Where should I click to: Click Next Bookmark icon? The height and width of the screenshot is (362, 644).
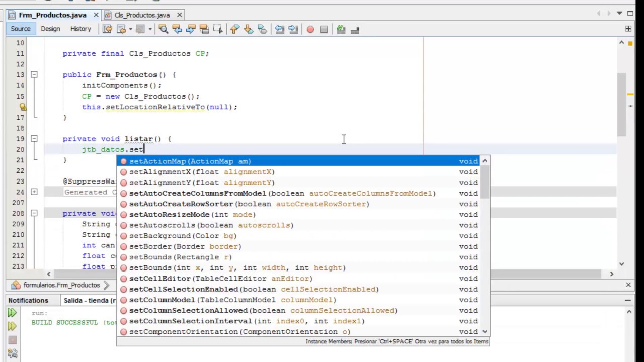point(248,29)
